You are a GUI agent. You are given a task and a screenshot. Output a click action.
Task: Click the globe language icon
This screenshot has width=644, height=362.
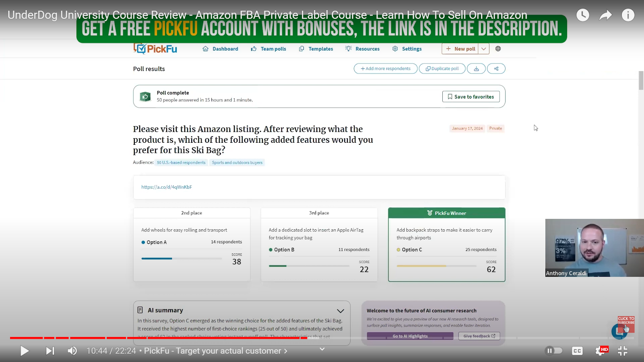498,49
